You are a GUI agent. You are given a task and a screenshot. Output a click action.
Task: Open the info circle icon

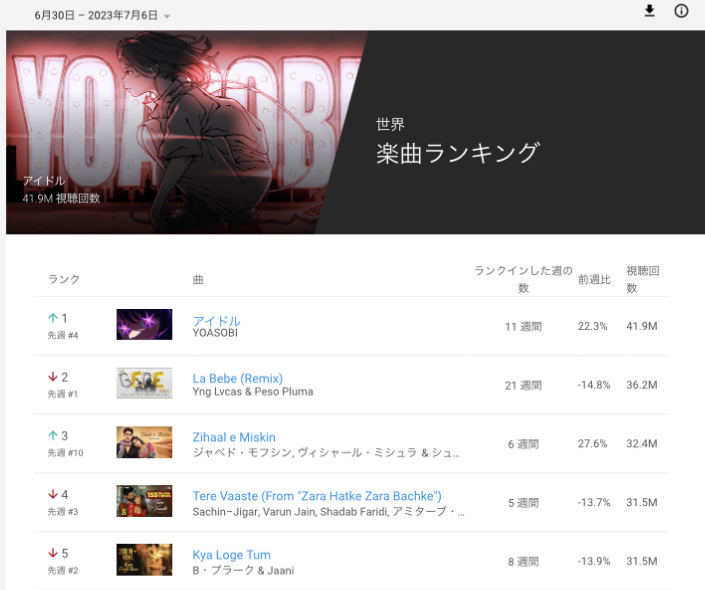681,11
